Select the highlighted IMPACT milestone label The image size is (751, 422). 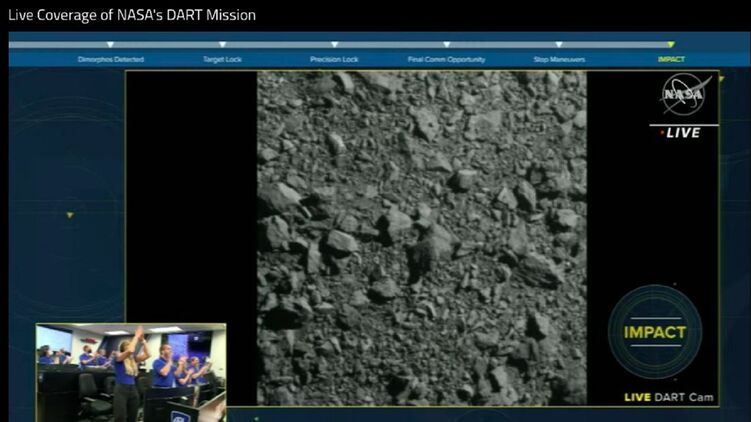point(671,60)
